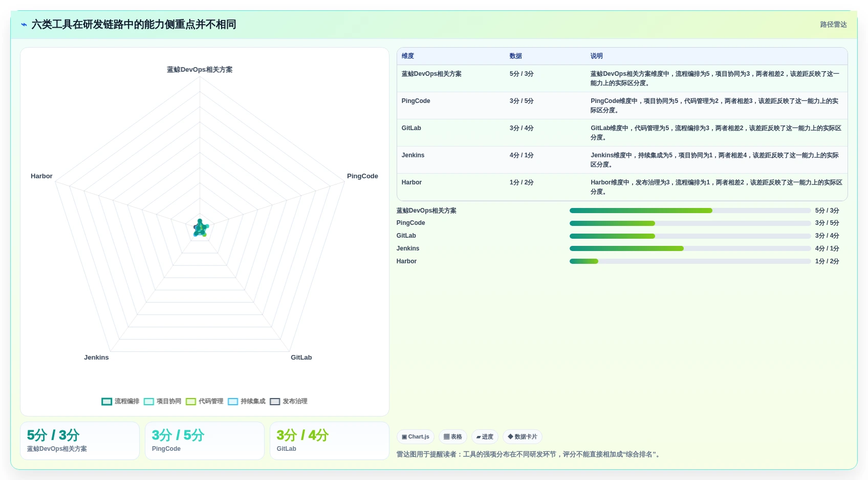Click the 说明 column header
868x480 pixels.
click(x=597, y=56)
